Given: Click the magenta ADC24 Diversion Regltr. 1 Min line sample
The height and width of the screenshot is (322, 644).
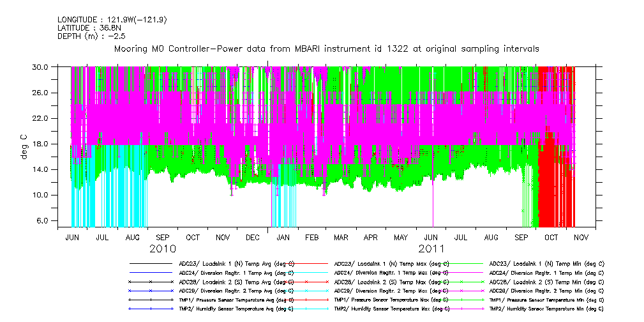Looking at the screenshot, I should pos(461,272).
